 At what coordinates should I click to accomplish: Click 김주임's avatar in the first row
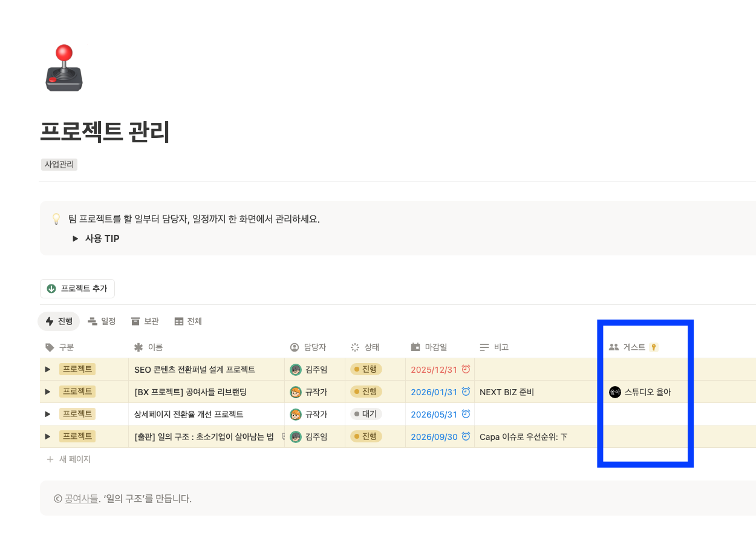(x=296, y=369)
